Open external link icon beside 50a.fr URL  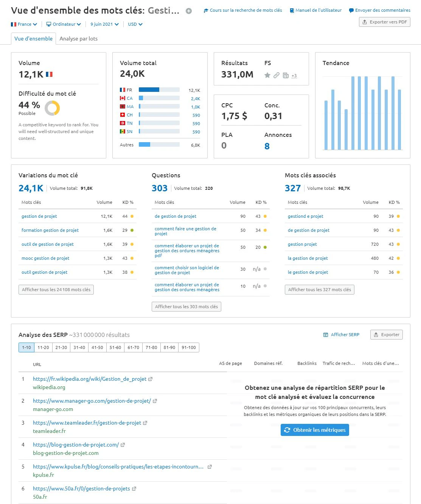pos(134,488)
